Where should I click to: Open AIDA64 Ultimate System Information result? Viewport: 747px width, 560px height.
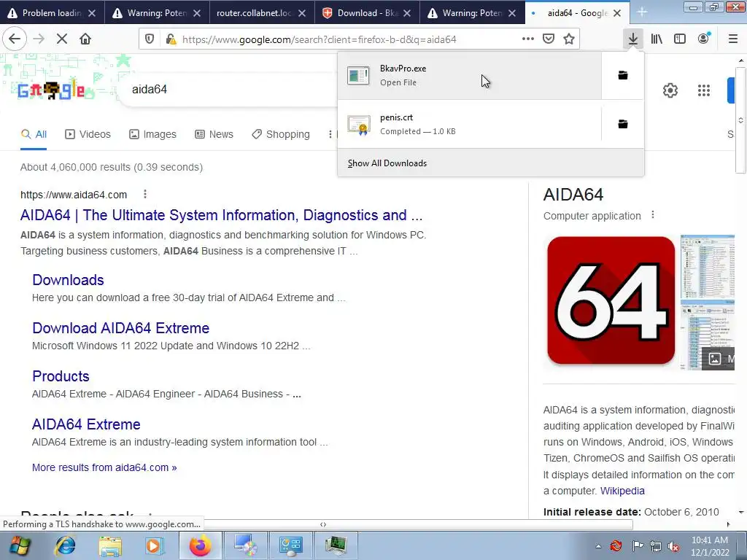pos(221,215)
